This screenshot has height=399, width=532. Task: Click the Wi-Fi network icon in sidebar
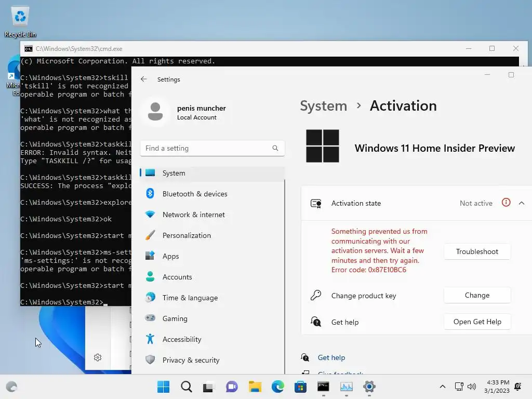pyautogui.click(x=150, y=215)
